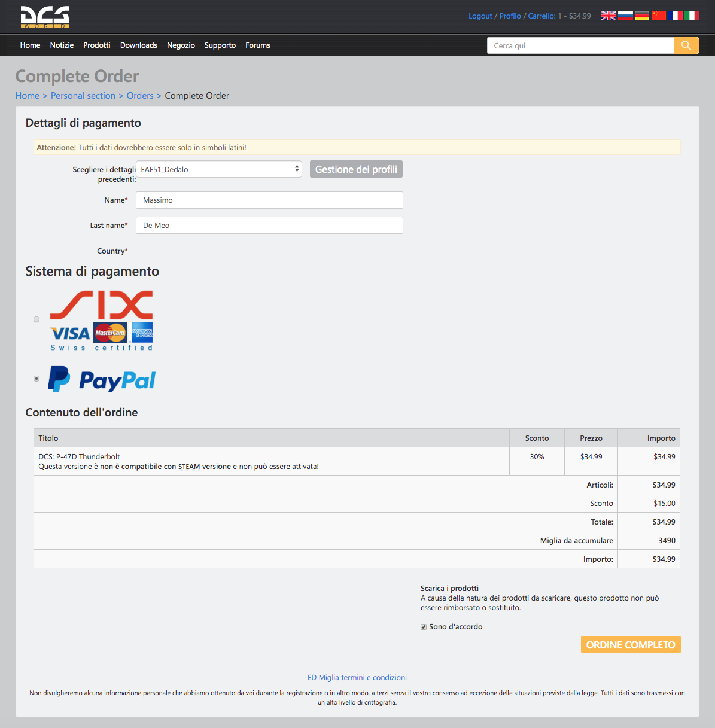Click the STEAM abbreviation in the product note
Image resolution: width=715 pixels, height=728 pixels.
189,467
